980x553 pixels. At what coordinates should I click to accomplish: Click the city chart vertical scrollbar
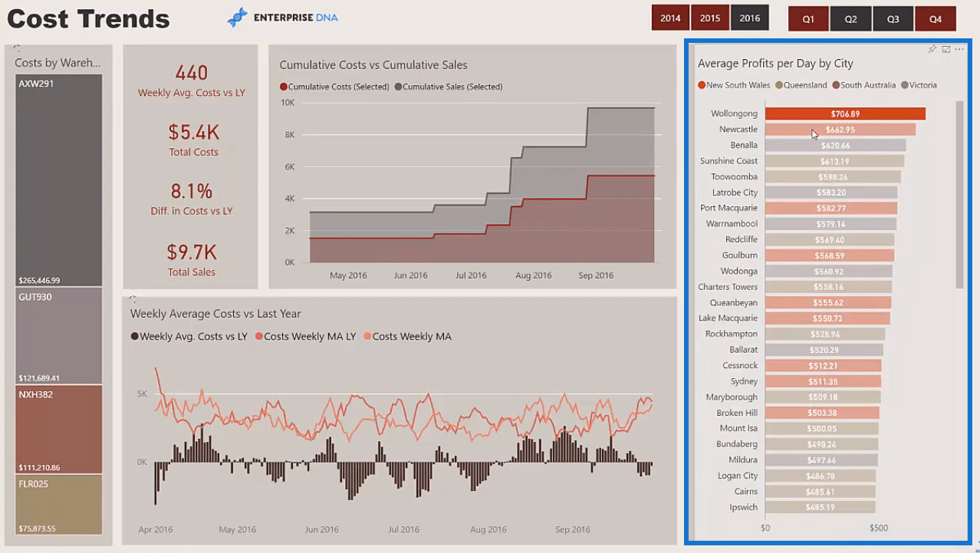959,194
